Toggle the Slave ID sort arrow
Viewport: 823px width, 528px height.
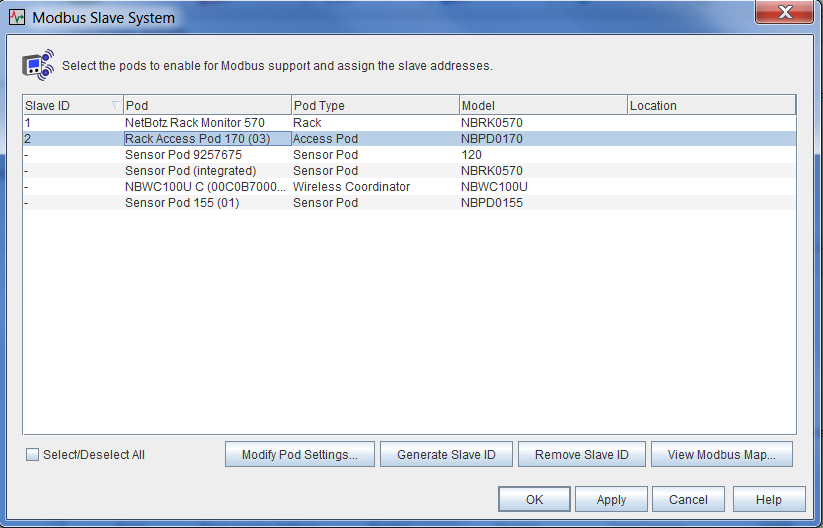(x=116, y=105)
